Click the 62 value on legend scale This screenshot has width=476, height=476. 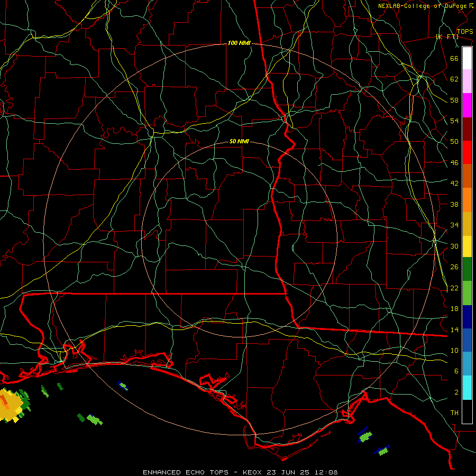point(454,79)
